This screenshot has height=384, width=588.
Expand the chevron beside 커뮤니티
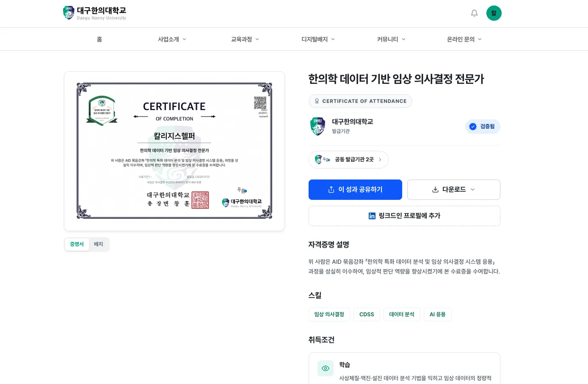click(403, 39)
